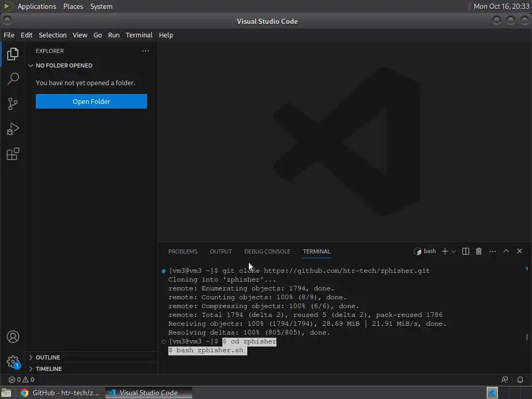This screenshot has height=399, width=532.
Task: Open the Run menu
Action: pyautogui.click(x=114, y=35)
